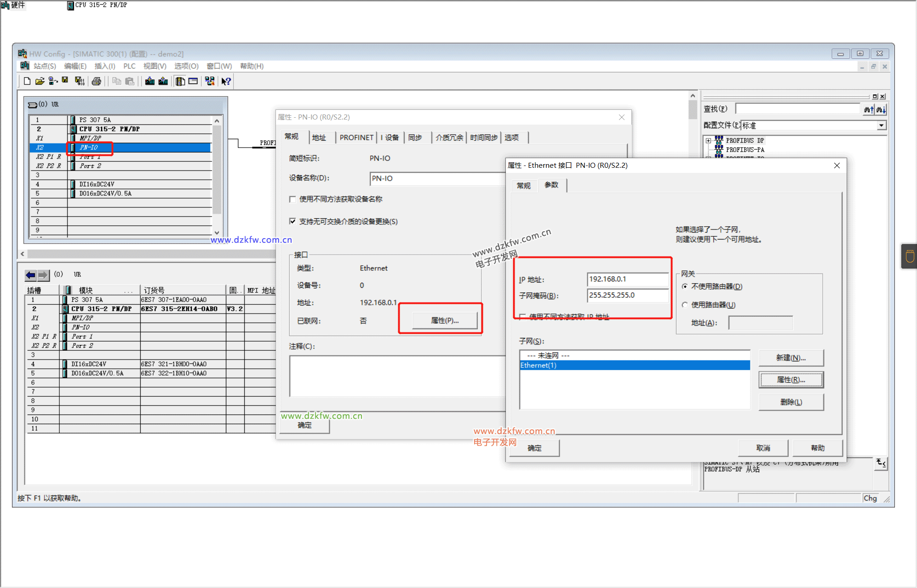Open the 站点(S) menu
The width and height of the screenshot is (917, 588).
45,66
